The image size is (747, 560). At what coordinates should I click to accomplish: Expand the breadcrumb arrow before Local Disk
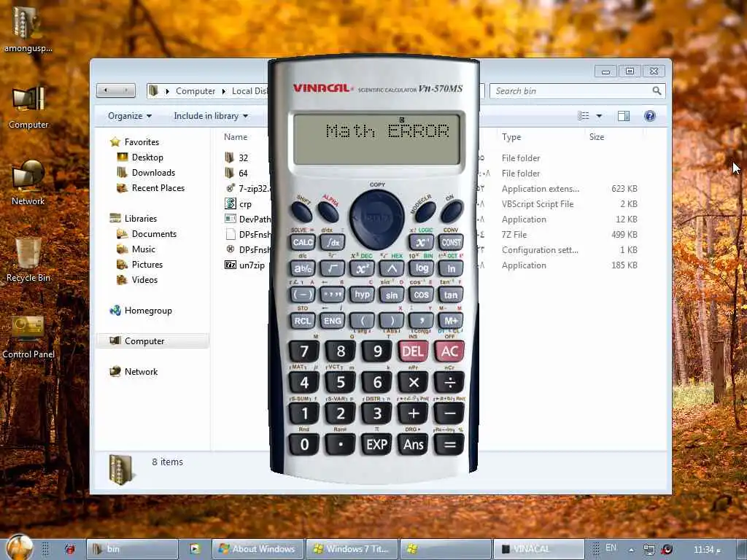[x=223, y=91]
